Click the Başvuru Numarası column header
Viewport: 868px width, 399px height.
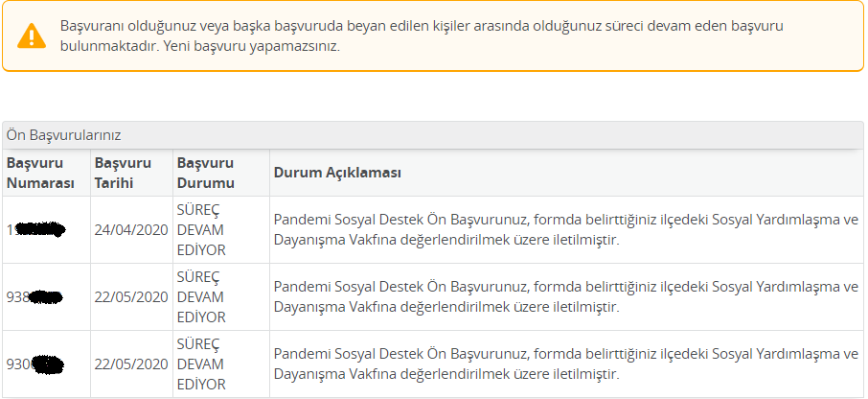(x=40, y=173)
